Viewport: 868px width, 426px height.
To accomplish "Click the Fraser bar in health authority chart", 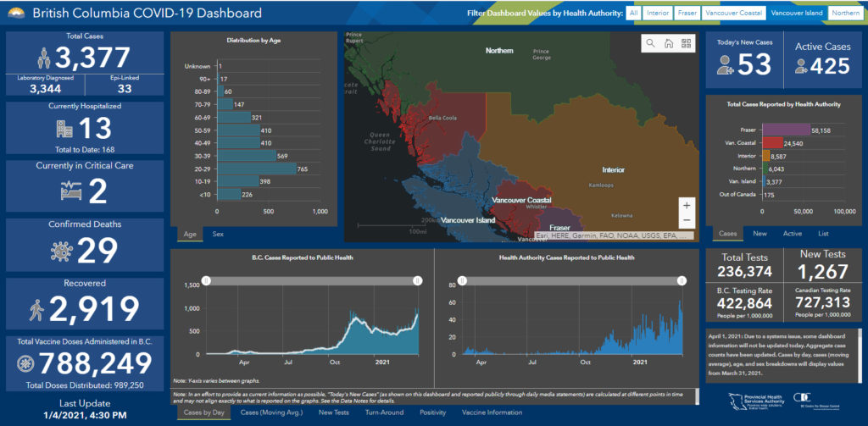I will point(786,130).
